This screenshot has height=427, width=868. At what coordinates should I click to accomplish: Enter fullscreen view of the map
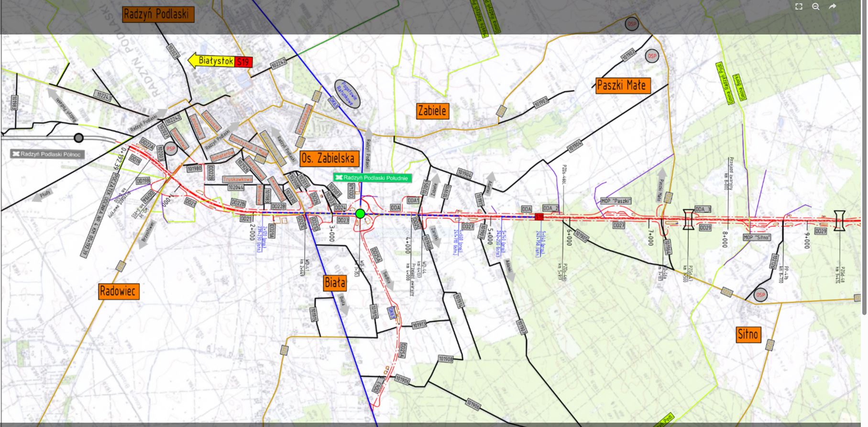pos(799,6)
